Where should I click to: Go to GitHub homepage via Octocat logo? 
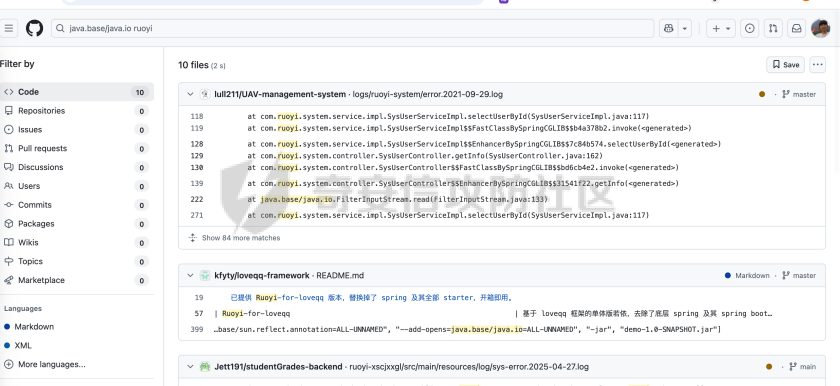coord(34,28)
